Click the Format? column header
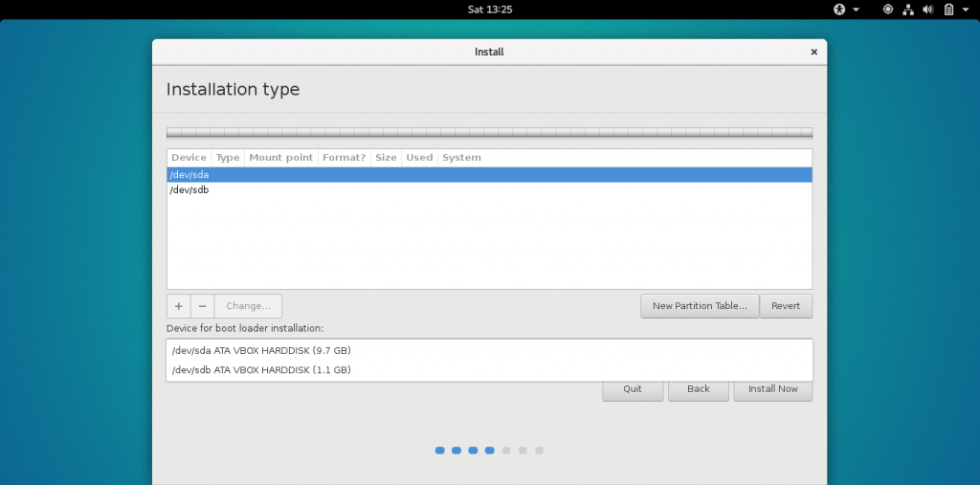The image size is (980, 485). pos(345,158)
